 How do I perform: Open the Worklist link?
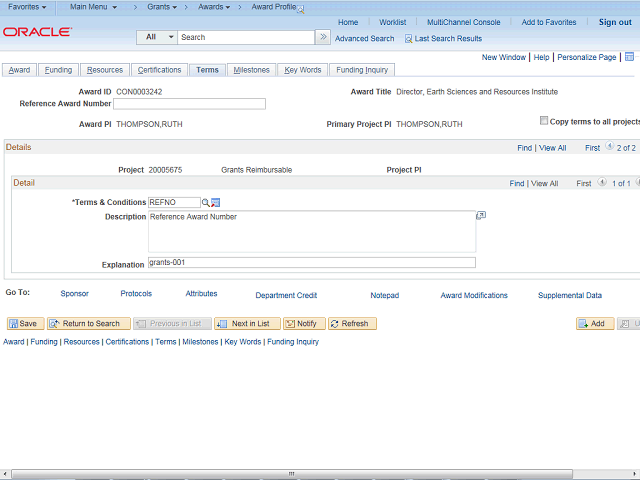(392, 22)
